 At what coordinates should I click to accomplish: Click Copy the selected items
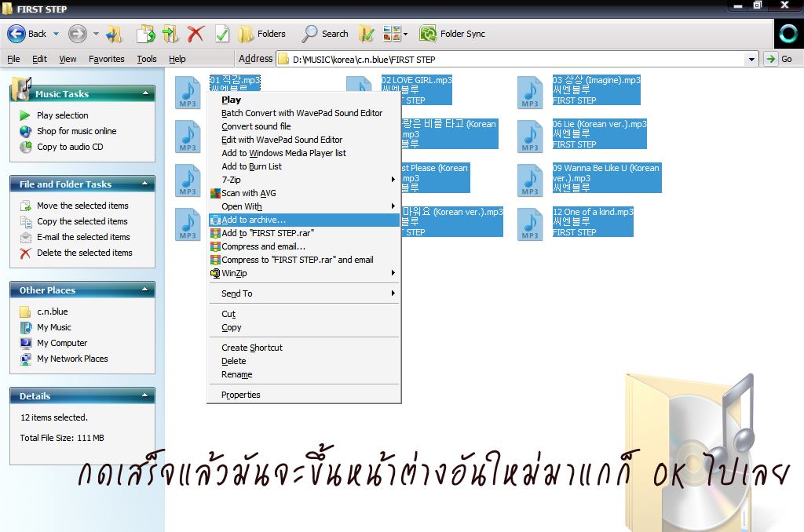pos(82,221)
